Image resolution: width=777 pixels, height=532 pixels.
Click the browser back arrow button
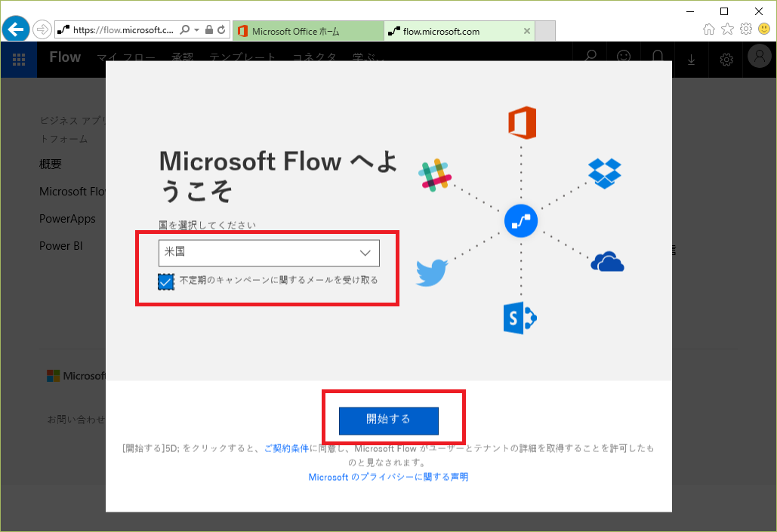15,29
